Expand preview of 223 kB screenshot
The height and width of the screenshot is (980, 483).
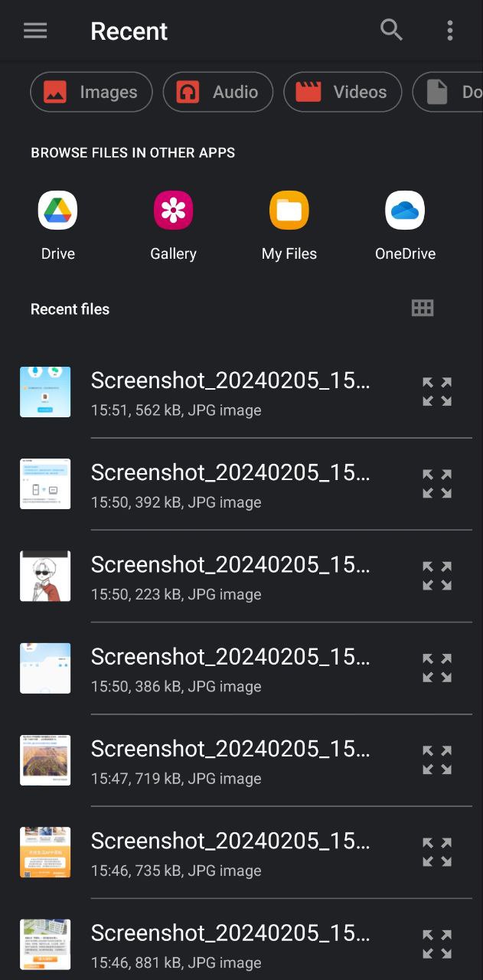pos(437,576)
